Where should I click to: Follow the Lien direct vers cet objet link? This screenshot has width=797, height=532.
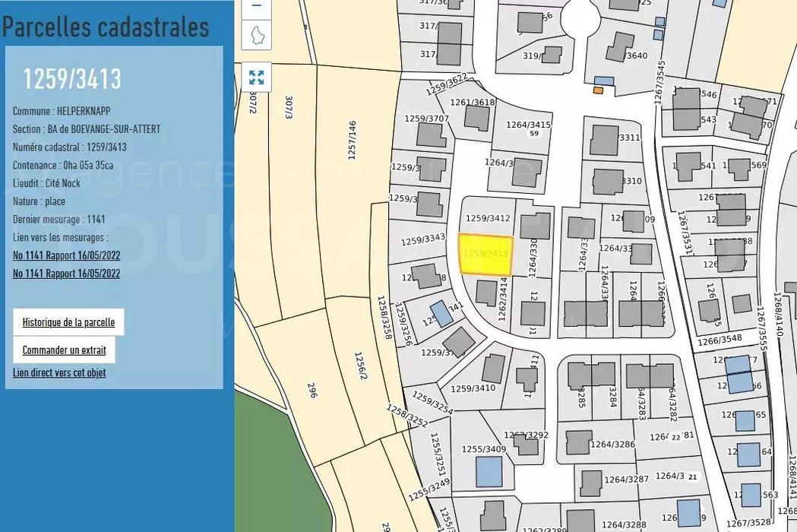(59, 373)
